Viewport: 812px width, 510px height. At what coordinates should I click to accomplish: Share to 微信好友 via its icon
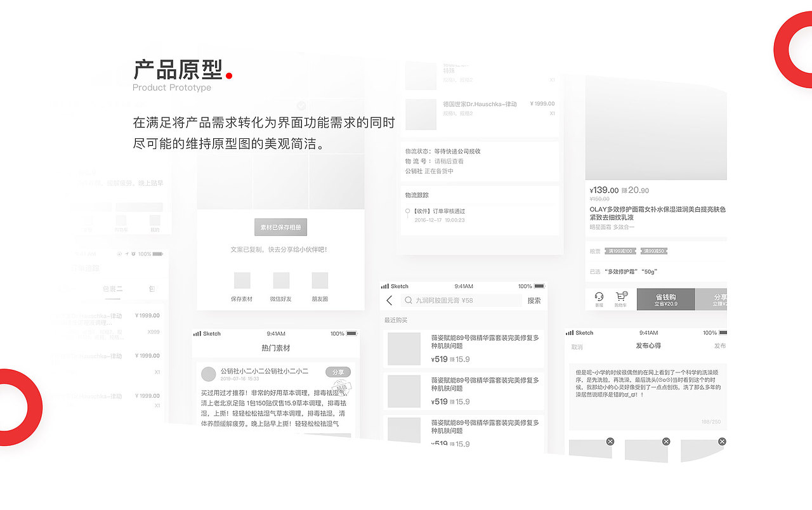pos(281,281)
